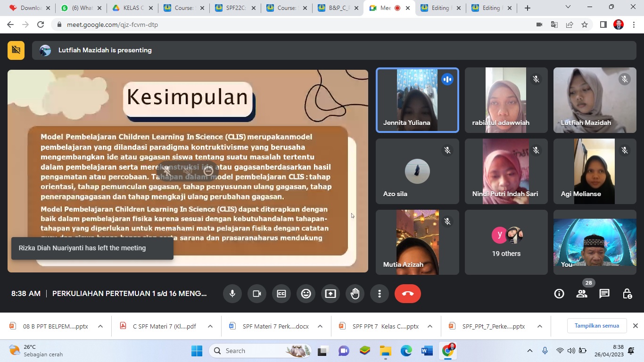644x362 pixels.
Task: Open chat with everyone panel
Action: click(x=604, y=294)
